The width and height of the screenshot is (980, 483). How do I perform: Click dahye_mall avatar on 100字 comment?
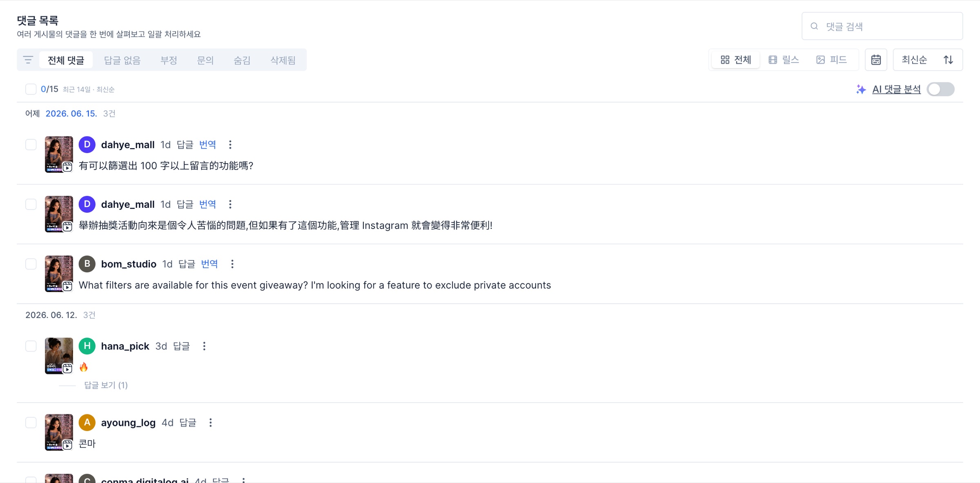point(87,145)
